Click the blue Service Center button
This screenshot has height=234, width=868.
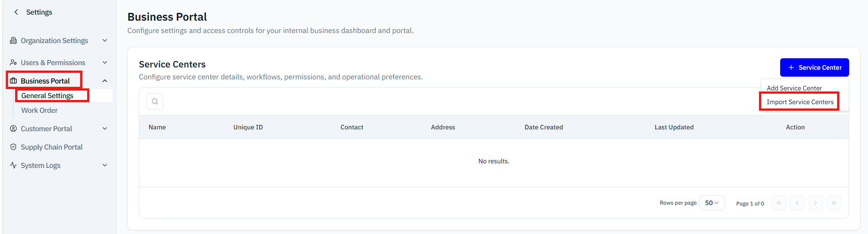point(814,67)
